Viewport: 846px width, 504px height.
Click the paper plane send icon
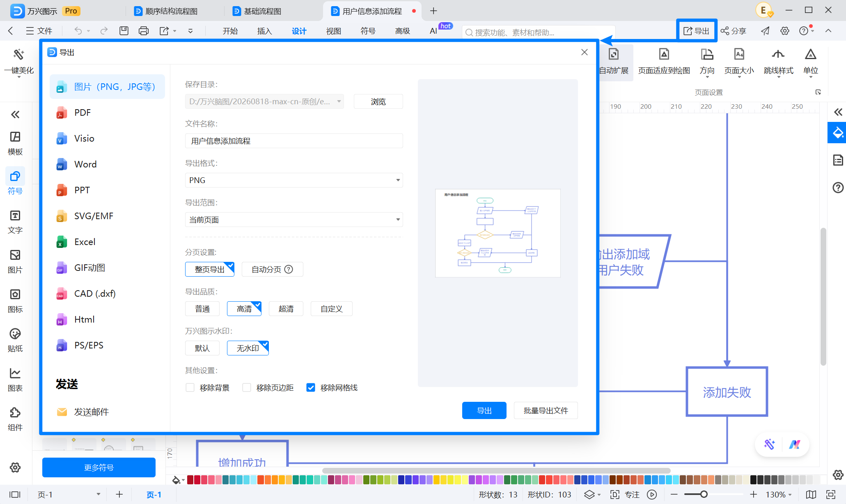pyautogui.click(x=765, y=31)
